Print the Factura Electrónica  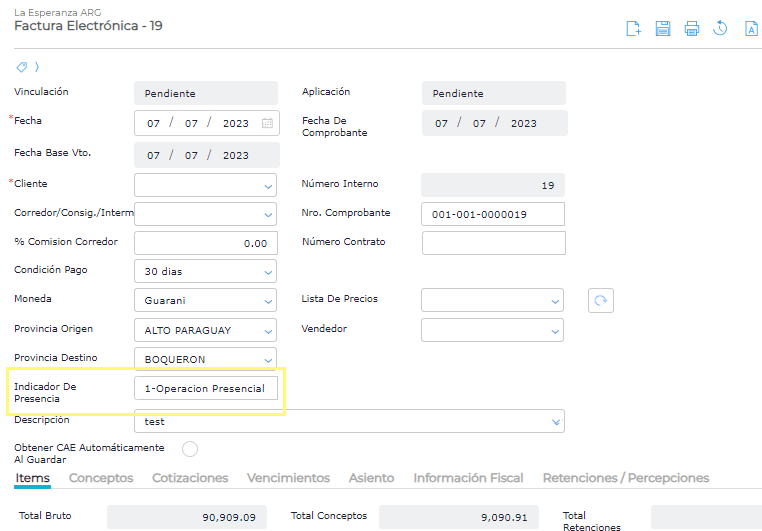coord(691,29)
